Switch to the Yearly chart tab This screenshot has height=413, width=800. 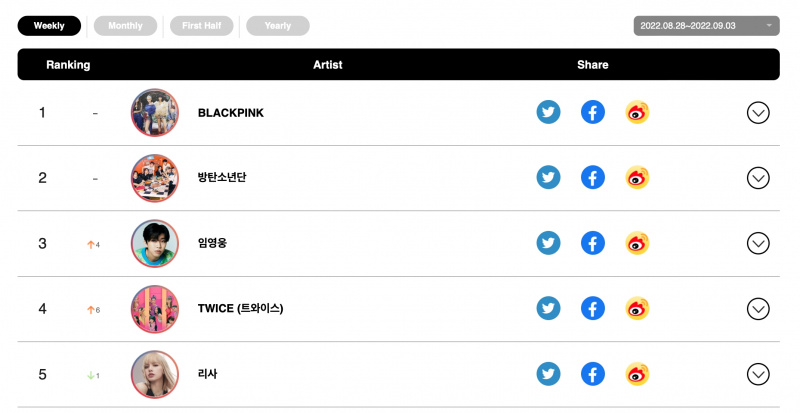(278, 26)
